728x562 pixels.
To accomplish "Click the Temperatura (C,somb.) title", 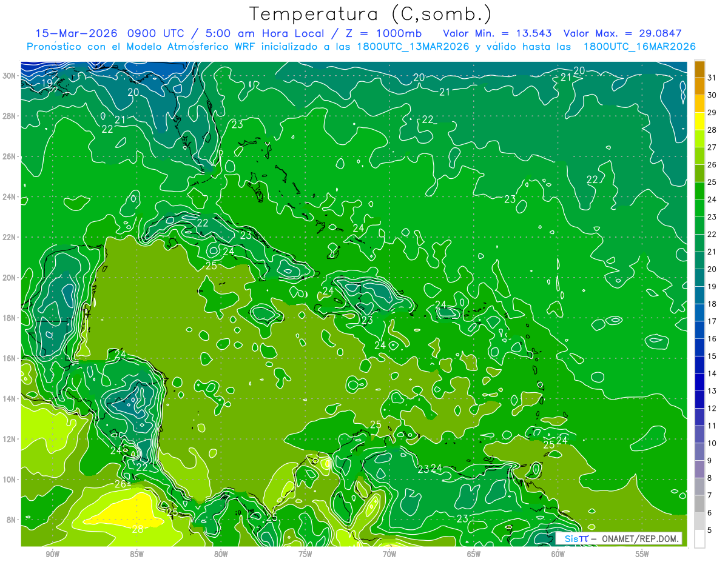I will [370, 14].
